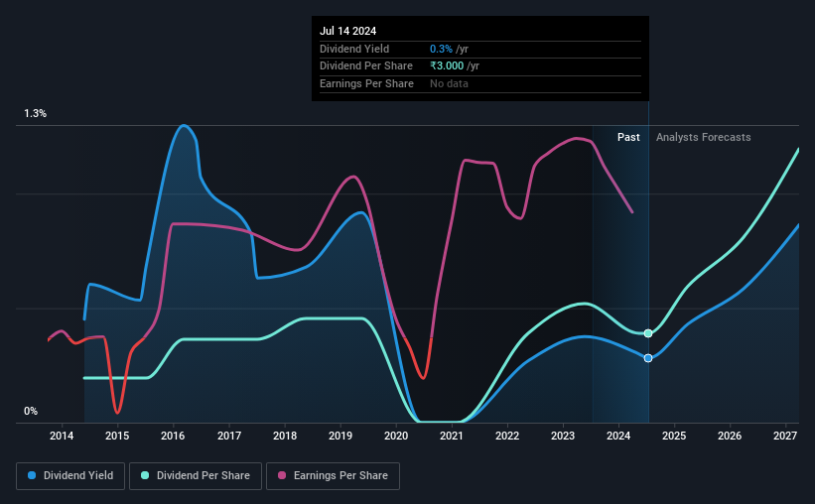Click the 'Analysts Forecasts' label
The image size is (815, 504).
coord(703,137)
